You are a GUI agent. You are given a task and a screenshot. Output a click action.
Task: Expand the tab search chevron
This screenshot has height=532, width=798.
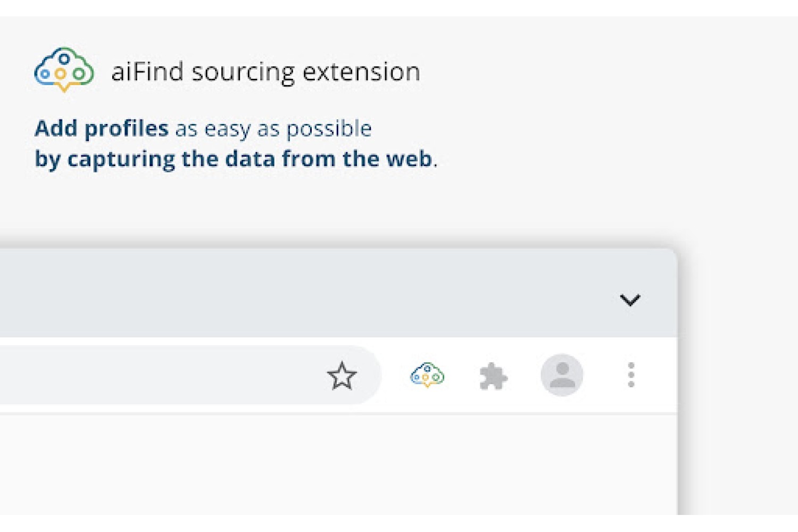[x=630, y=300]
